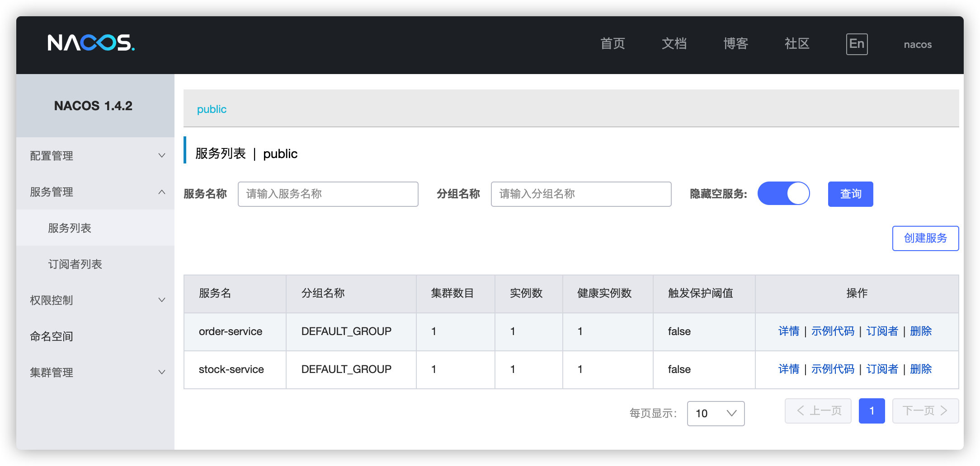The height and width of the screenshot is (466, 980).
Task: Open 命名空间 in the sidebar
Action: point(95,336)
